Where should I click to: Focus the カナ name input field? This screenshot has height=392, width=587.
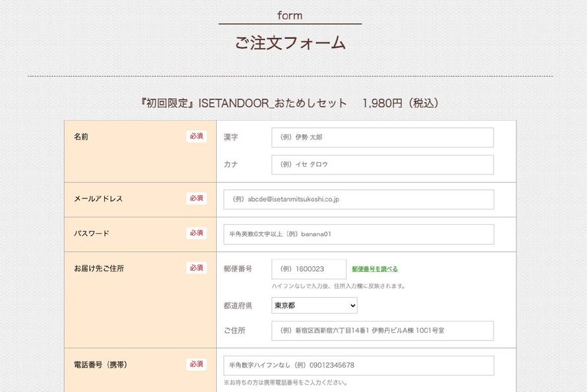pos(382,165)
